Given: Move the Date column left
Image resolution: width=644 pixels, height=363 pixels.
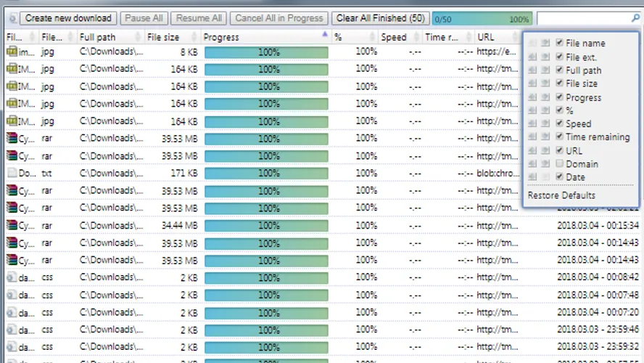Looking at the screenshot, I should [x=532, y=176].
